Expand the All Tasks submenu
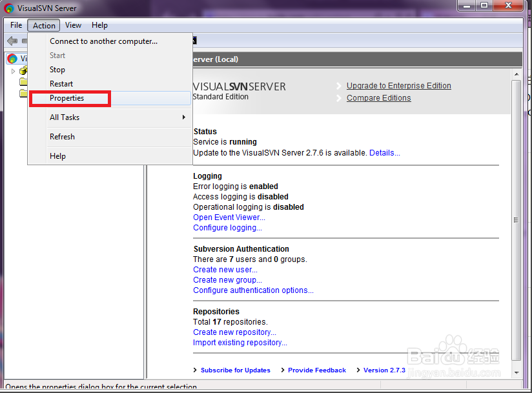 pyautogui.click(x=110, y=117)
